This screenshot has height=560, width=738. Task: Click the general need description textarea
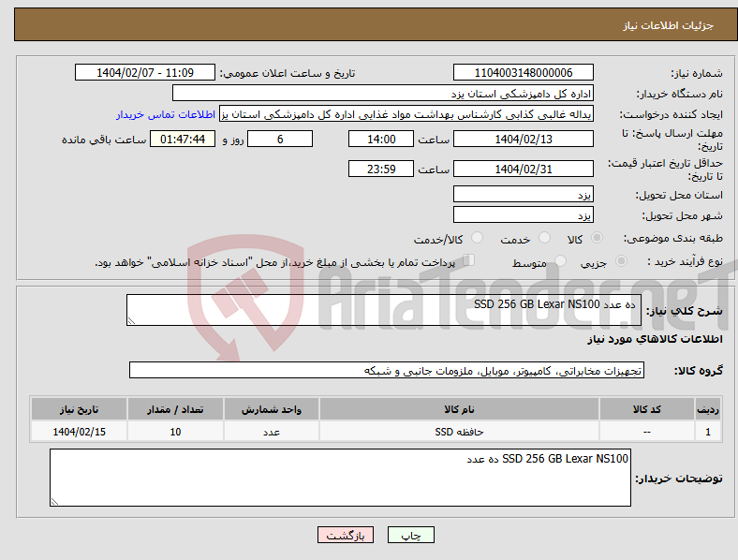pos(384,310)
